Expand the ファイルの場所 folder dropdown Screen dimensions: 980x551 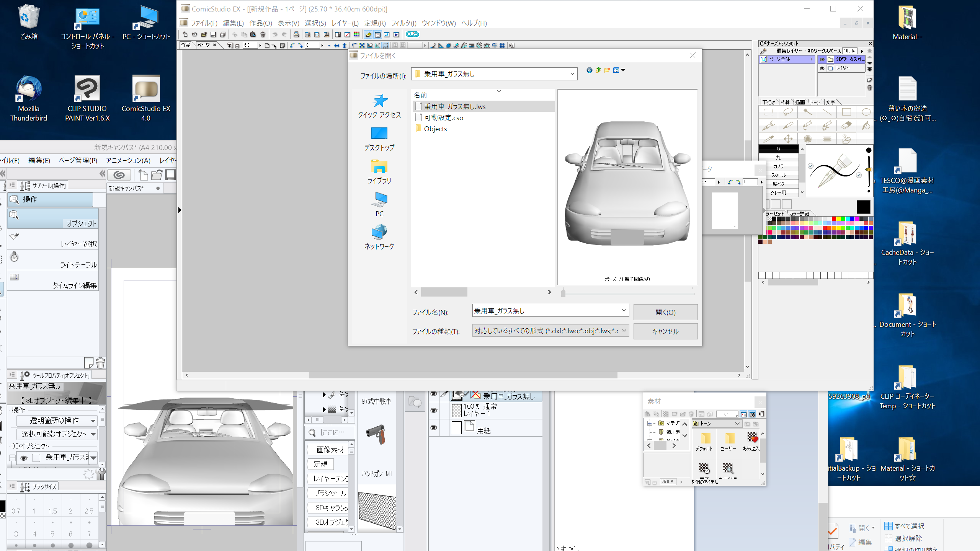click(572, 74)
